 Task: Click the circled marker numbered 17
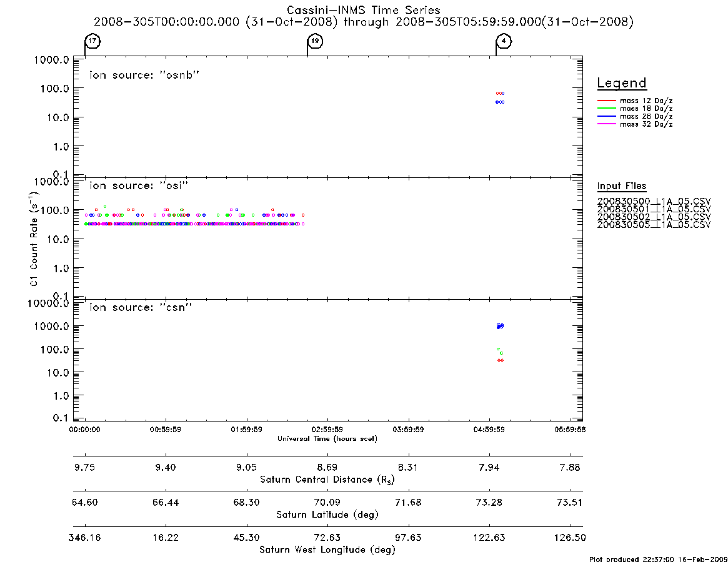click(93, 41)
